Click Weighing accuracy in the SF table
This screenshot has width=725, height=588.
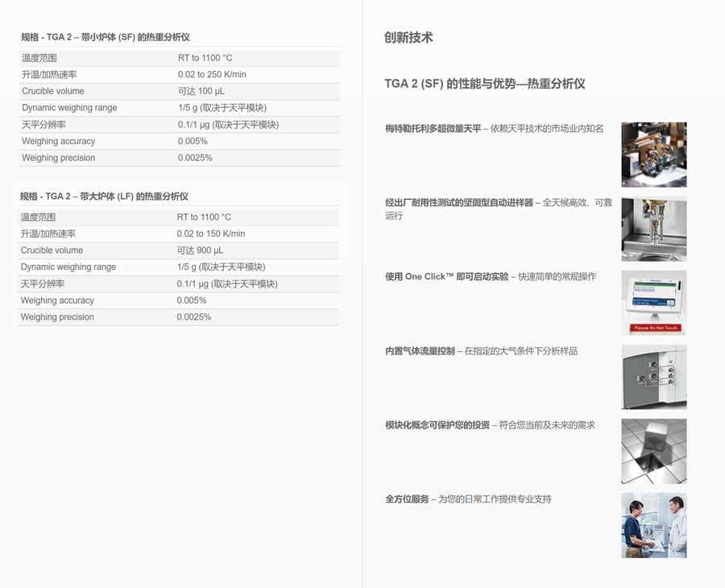click(58, 141)
